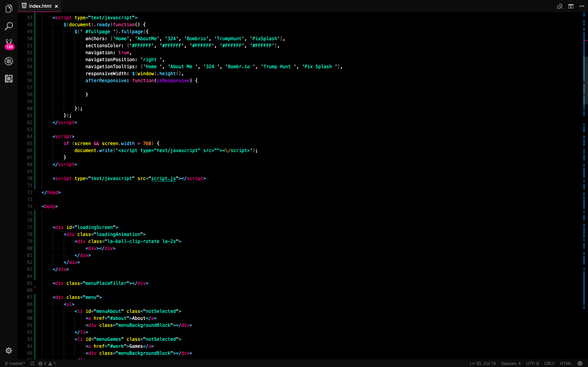Open the Extensions panel
588x367 pixels.
[9, 79]
